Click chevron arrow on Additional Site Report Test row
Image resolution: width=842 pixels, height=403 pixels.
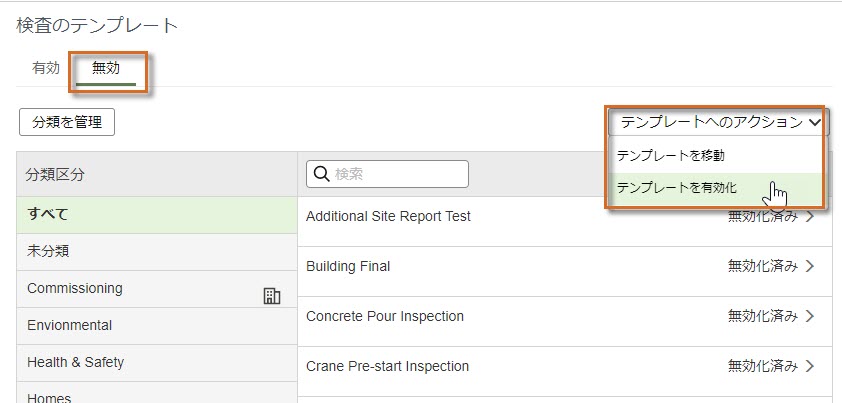point(810,217)
